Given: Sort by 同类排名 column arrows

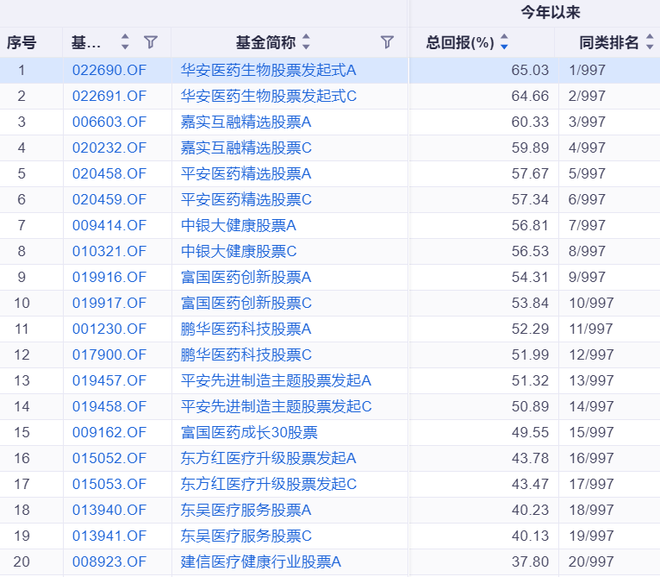Looking at the screenshot, I should [651, 42].
